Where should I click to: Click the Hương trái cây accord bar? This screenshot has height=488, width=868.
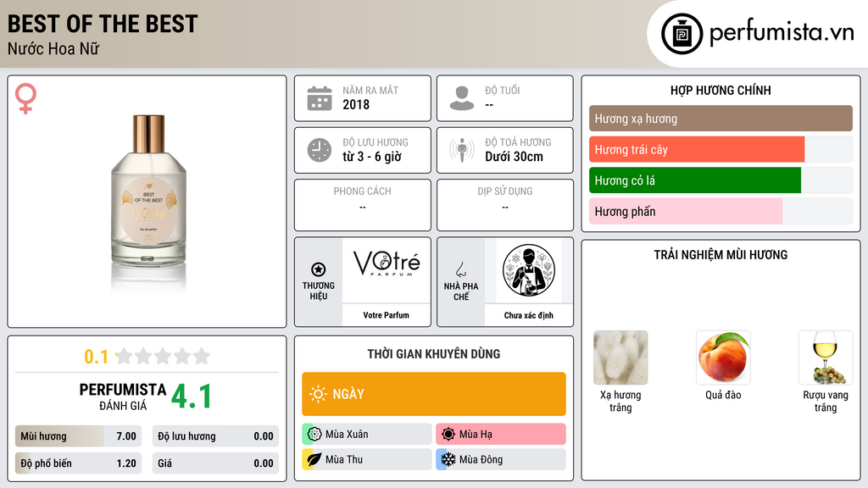(721, 149)
